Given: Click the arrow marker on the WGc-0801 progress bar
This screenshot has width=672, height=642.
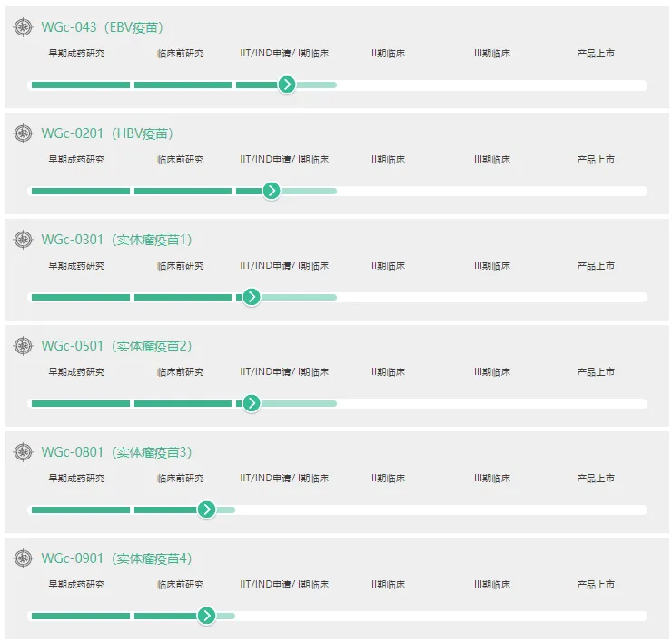Looking at the screenshot, I should (207, 509).
